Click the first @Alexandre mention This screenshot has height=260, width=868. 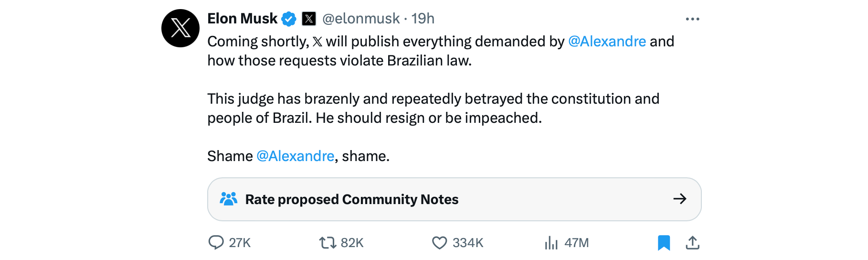pyautogui.click(x=607, y=42)
